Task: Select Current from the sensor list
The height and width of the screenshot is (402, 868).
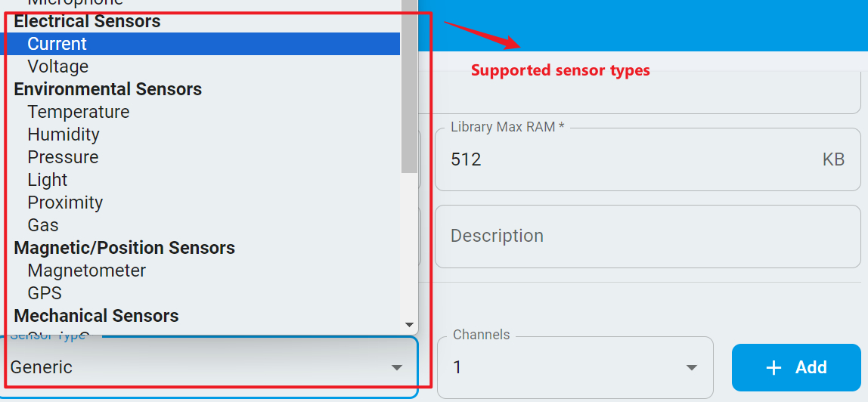Action: pyautogui.click(x=57, y=44)
